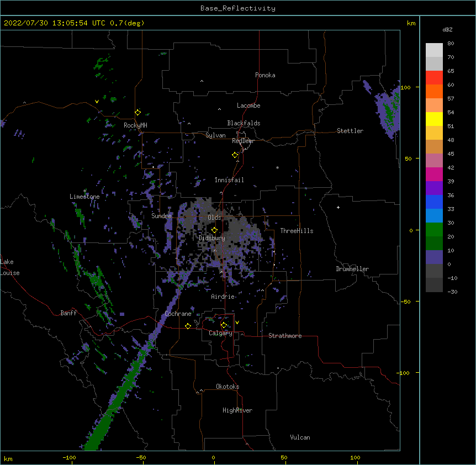Click the 80 value on dBZ scale
This screenshot has height=465, width=476.
pos(451,44)
